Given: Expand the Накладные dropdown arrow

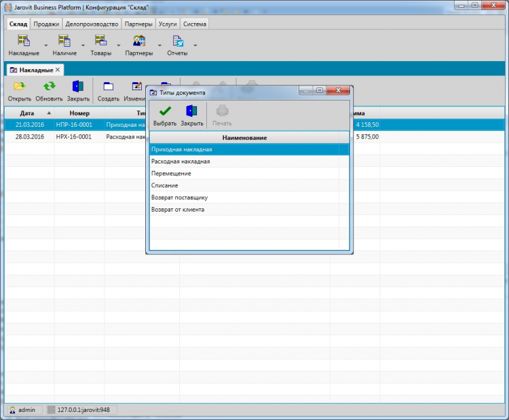Looking at the screenshot, I should click(45, 46).
